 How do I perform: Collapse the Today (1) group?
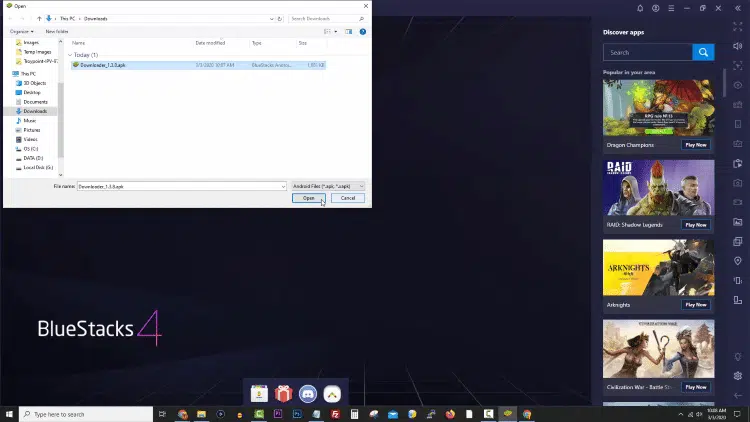(x=70, y=55)
